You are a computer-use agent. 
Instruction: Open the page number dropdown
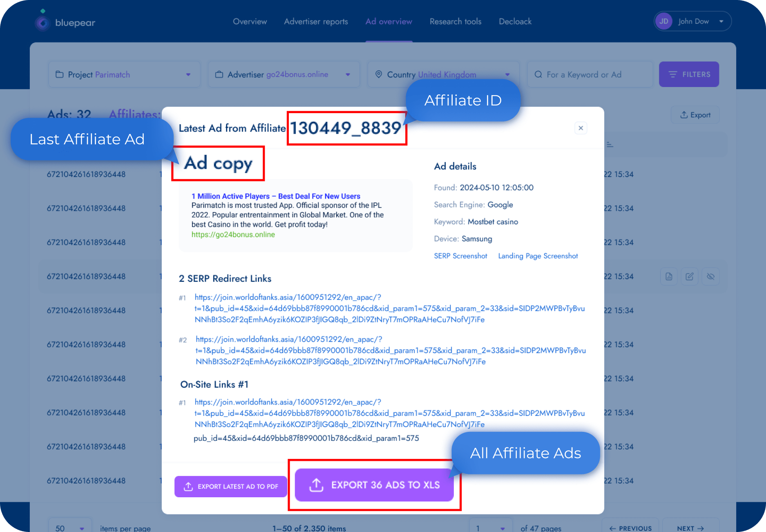[x=490, y=527]
